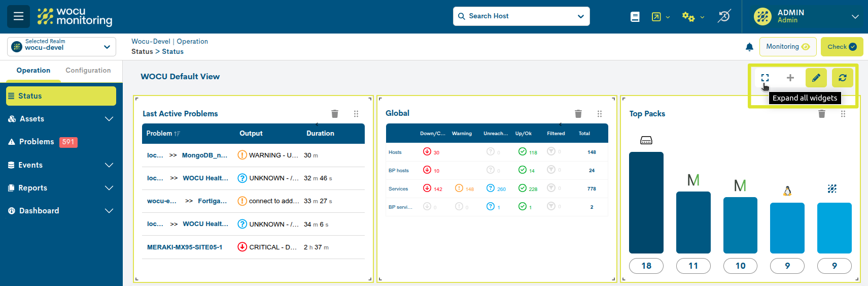Click drag handle of Top Packs widget
The width and height of the screenshot is (868, 286).
[843, 114]
